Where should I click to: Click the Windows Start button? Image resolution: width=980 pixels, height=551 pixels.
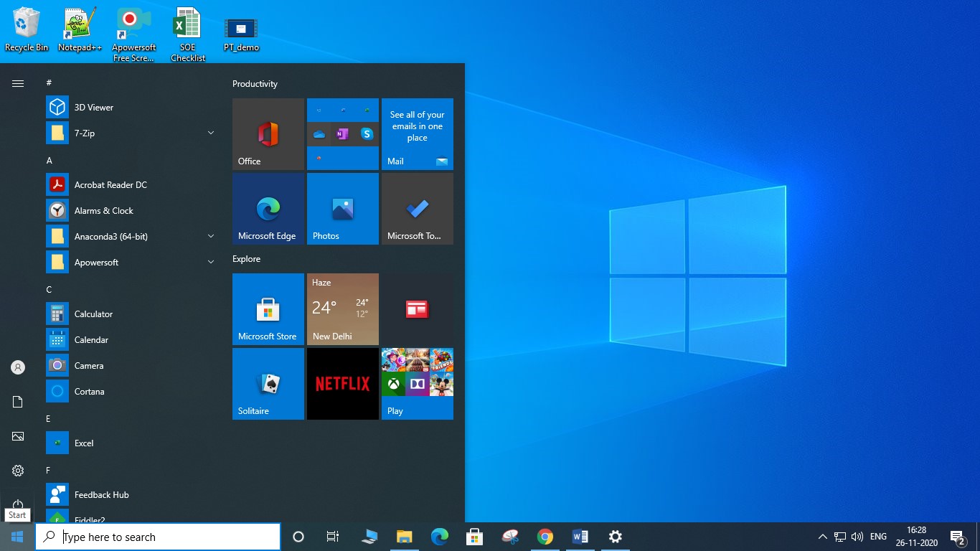click(17, 537)
